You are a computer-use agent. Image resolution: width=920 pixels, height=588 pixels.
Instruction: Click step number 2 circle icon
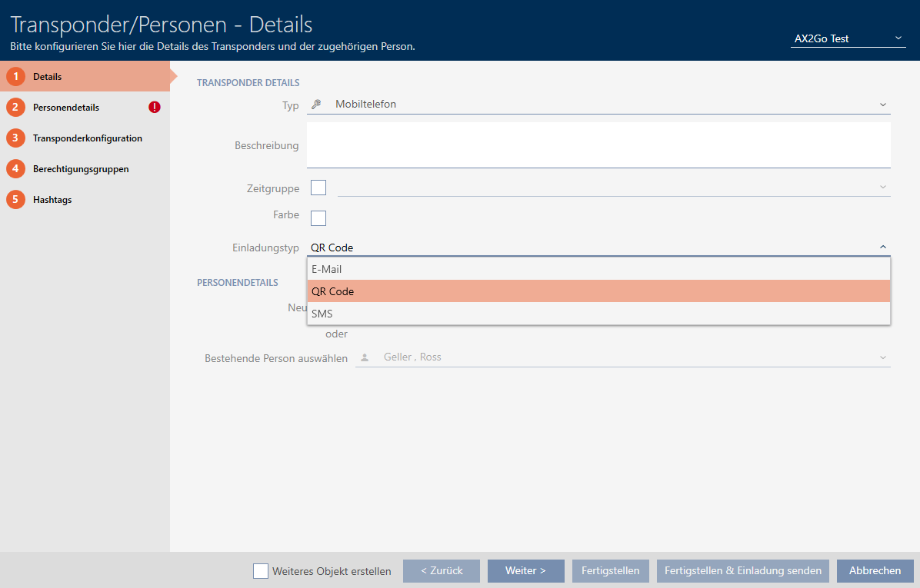coord(15,108)
